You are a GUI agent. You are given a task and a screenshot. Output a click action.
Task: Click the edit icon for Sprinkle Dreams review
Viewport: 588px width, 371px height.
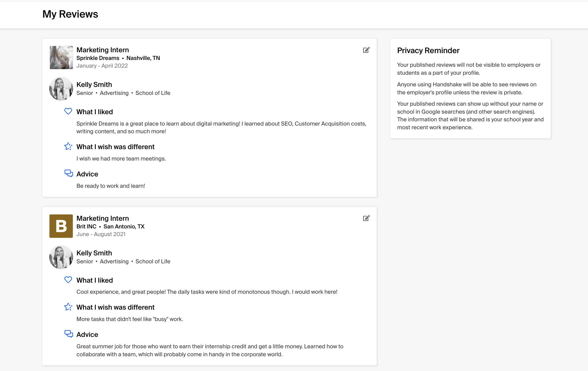point(365,50)
